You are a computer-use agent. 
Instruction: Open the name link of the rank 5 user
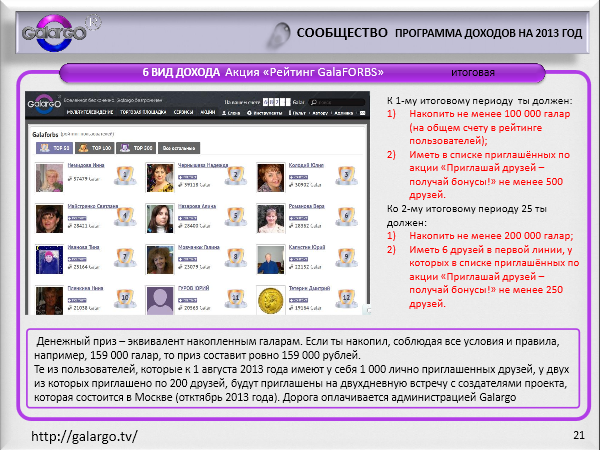coord(197,206)
